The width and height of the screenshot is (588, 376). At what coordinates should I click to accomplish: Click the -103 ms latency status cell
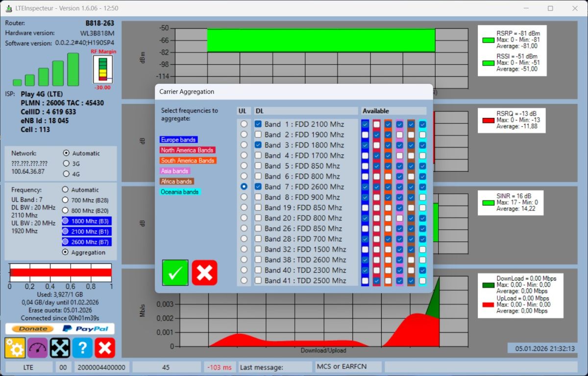[220, 367]
